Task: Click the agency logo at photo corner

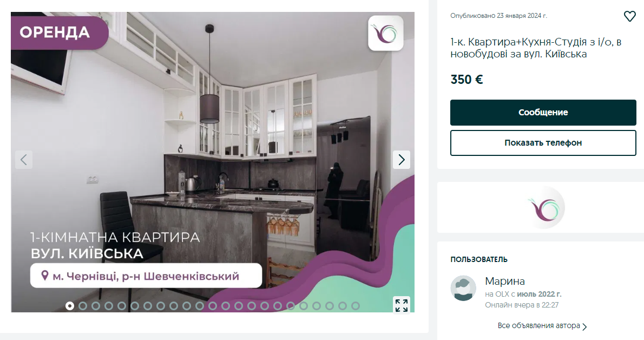Action: point(386,34)
